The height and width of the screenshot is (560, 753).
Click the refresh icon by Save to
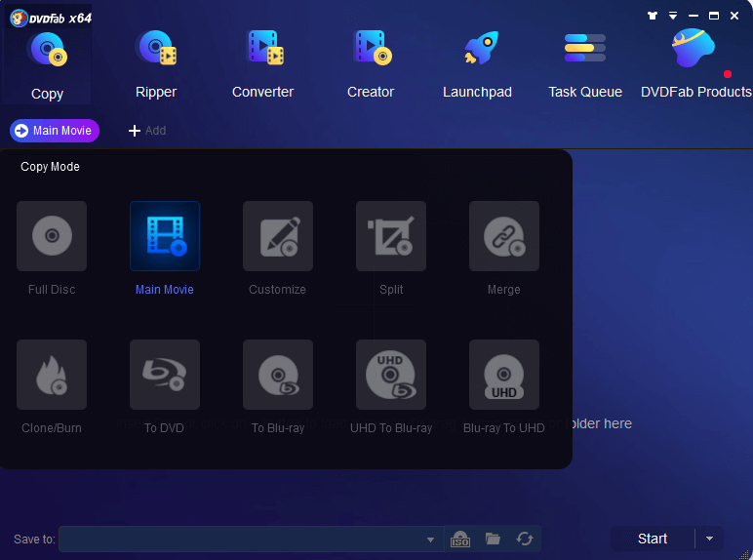[525, 539]
